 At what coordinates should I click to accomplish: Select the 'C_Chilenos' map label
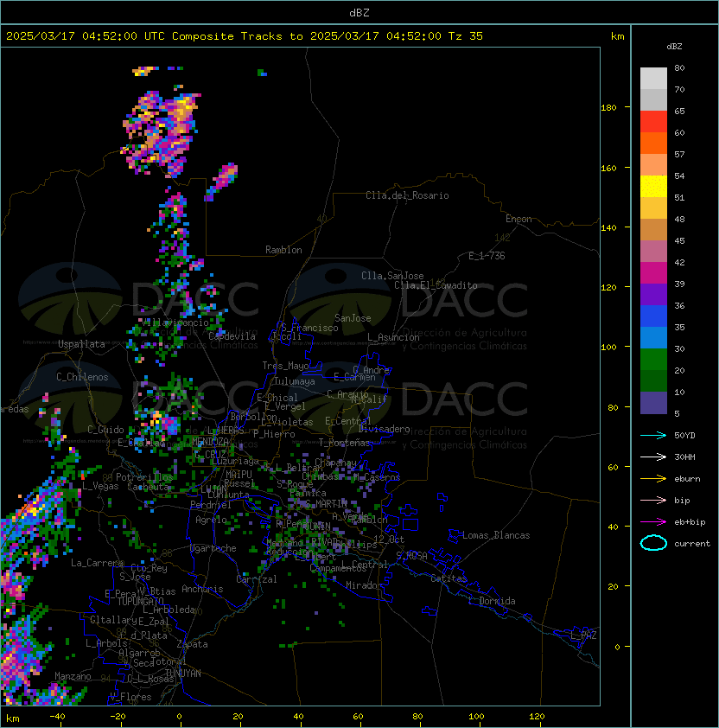pyautogui.click(x=82, y=377)
